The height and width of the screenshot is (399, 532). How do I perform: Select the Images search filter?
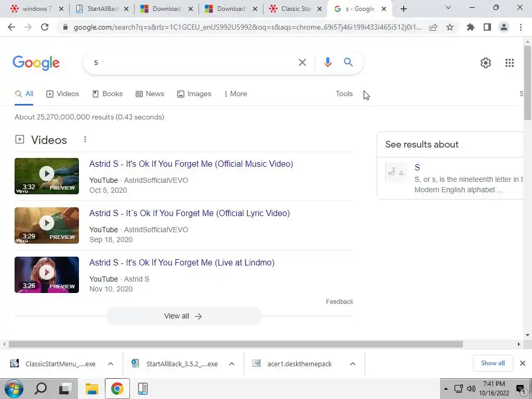[x=194, y=94]
